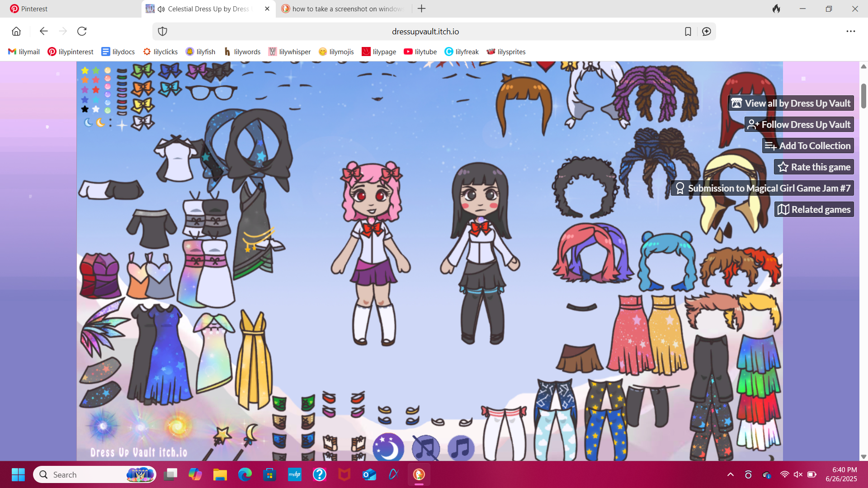This screenshot has height=488, width=868.
Task: Show hidden system tray icons
Action: point(730,474)
